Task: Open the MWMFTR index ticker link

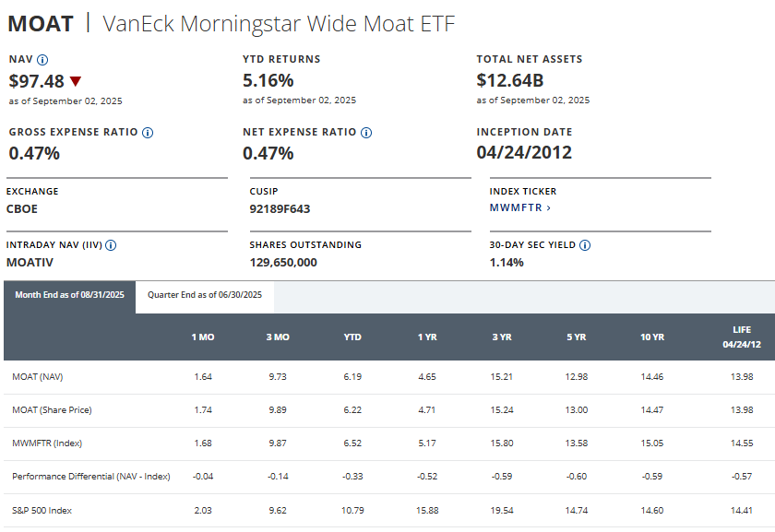Action: pos(519,208)
